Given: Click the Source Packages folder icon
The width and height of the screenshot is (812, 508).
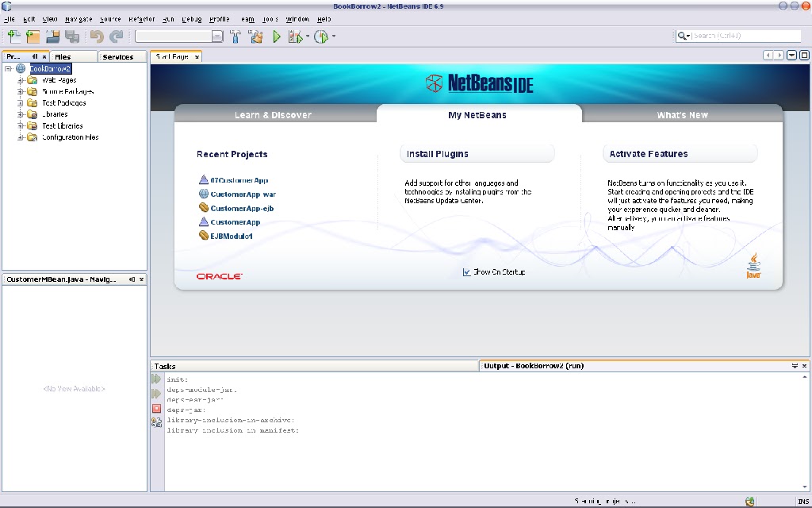Looking at the screenshot, I should [x=32, y=92].
